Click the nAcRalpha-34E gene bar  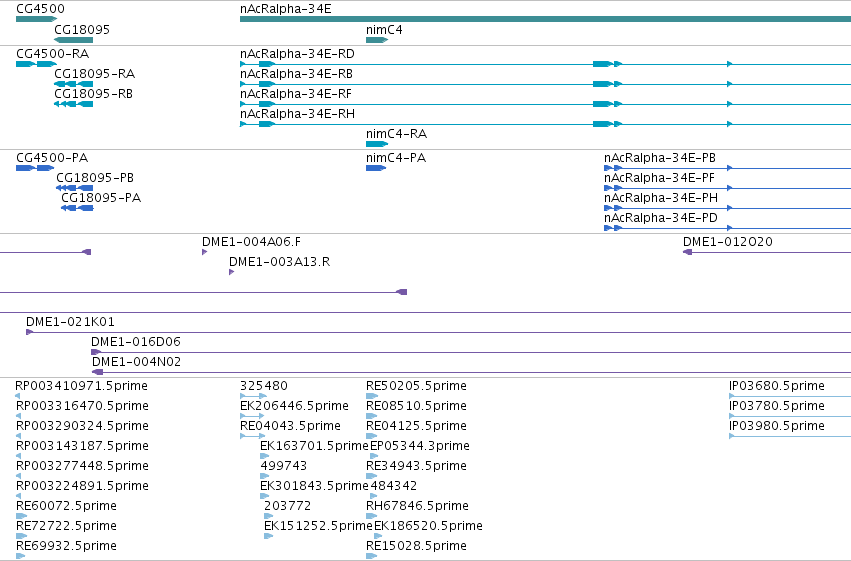545,19
